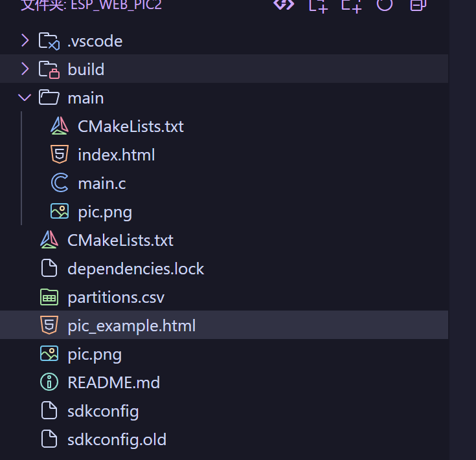Collapse the main folder chevron
Image resolution: width=476 pixels, height=460 pixels.
[x=25, y=98]
